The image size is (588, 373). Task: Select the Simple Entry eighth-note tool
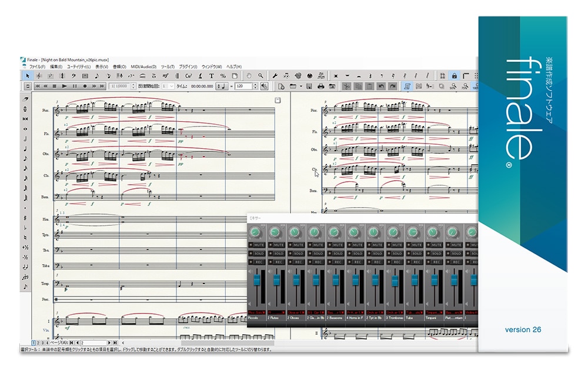point(97,76)
